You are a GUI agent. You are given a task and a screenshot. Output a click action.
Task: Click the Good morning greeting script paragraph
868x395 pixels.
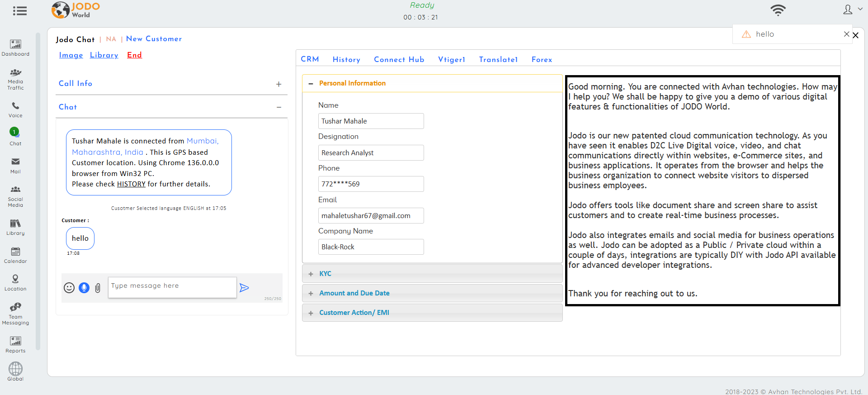click(x=703, y=97)
